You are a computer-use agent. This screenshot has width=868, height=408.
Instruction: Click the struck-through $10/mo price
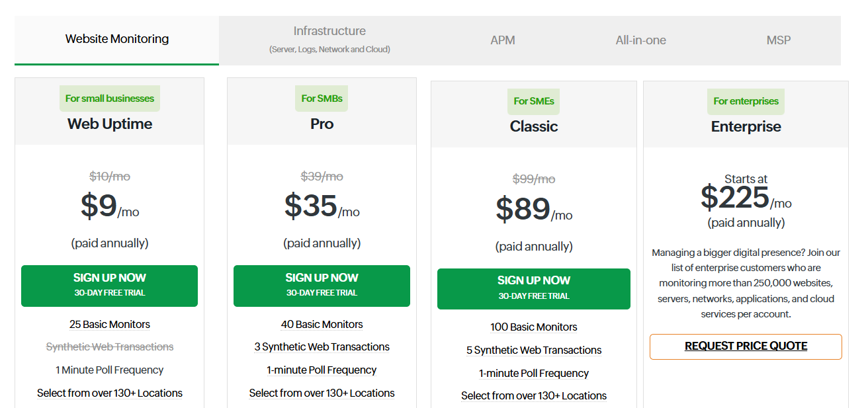point(110,177)
